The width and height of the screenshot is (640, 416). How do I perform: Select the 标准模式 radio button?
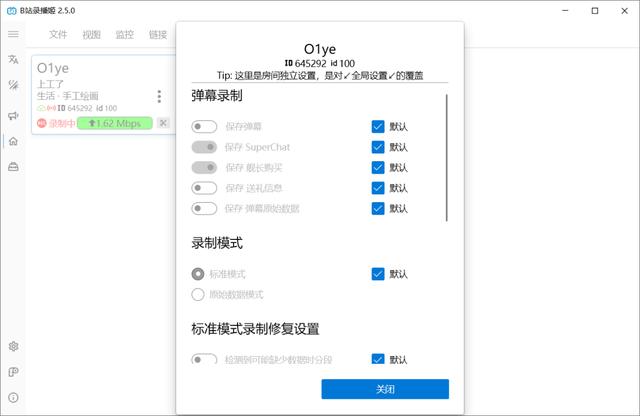(x=198, y=274)
